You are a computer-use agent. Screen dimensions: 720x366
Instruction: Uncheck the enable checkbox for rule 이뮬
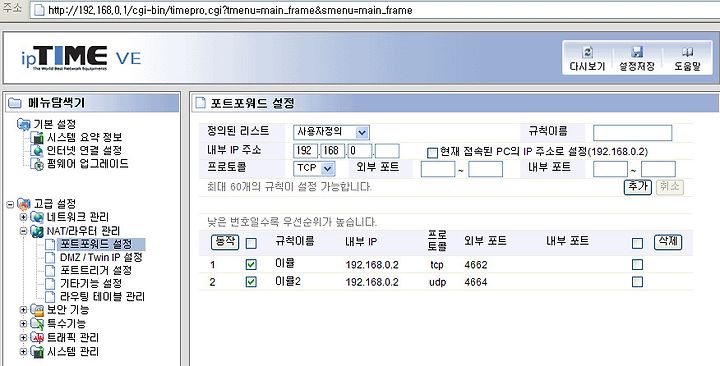251,265
